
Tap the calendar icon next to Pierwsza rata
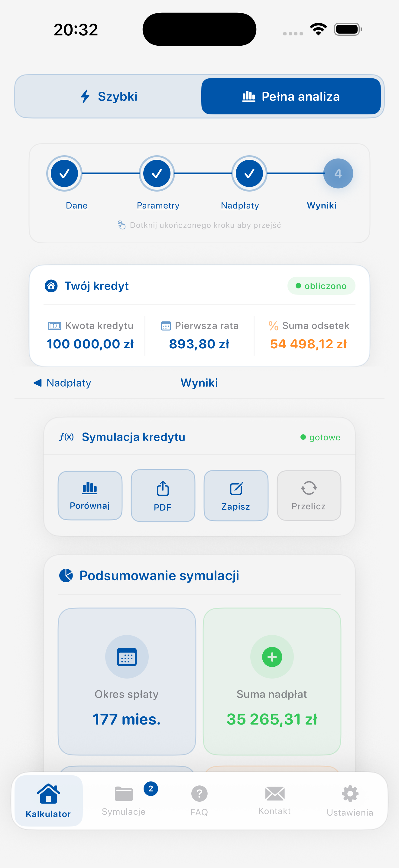[166, 326]
